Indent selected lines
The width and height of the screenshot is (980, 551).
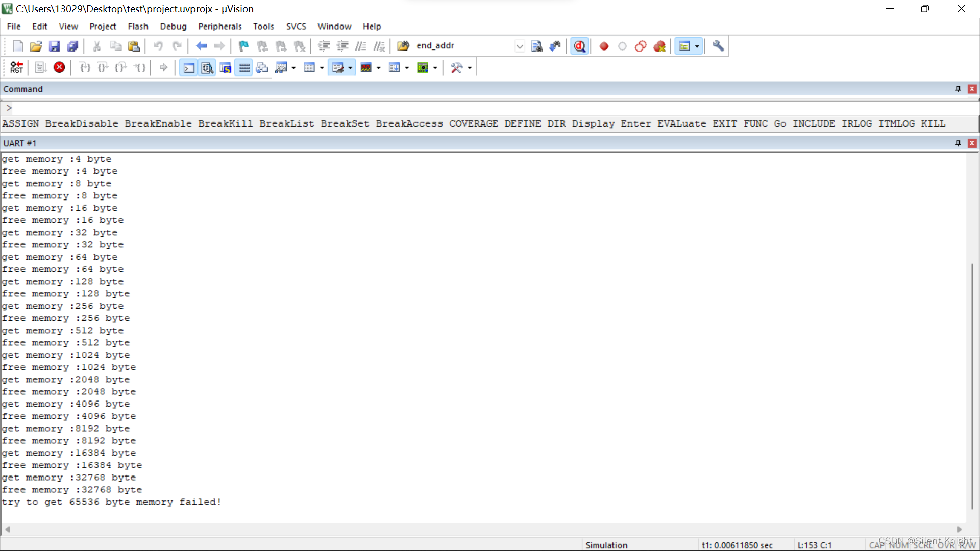point(324,46)
